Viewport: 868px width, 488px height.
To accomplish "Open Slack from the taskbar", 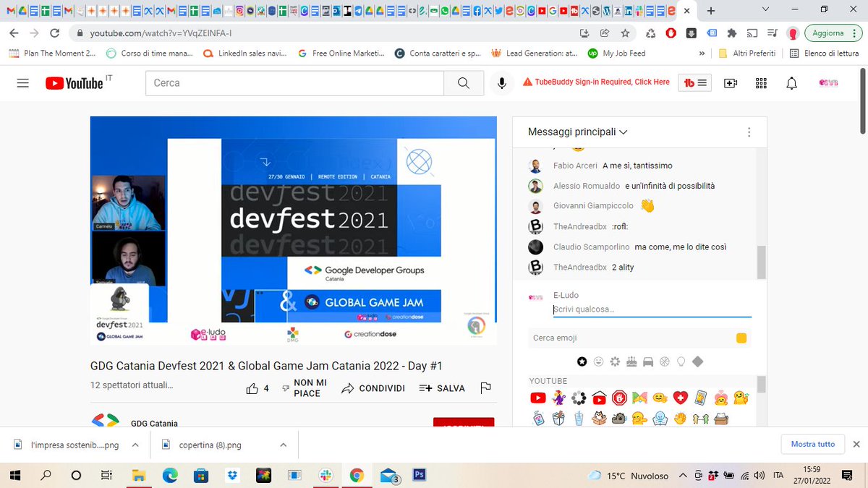I will pos(325,475).
